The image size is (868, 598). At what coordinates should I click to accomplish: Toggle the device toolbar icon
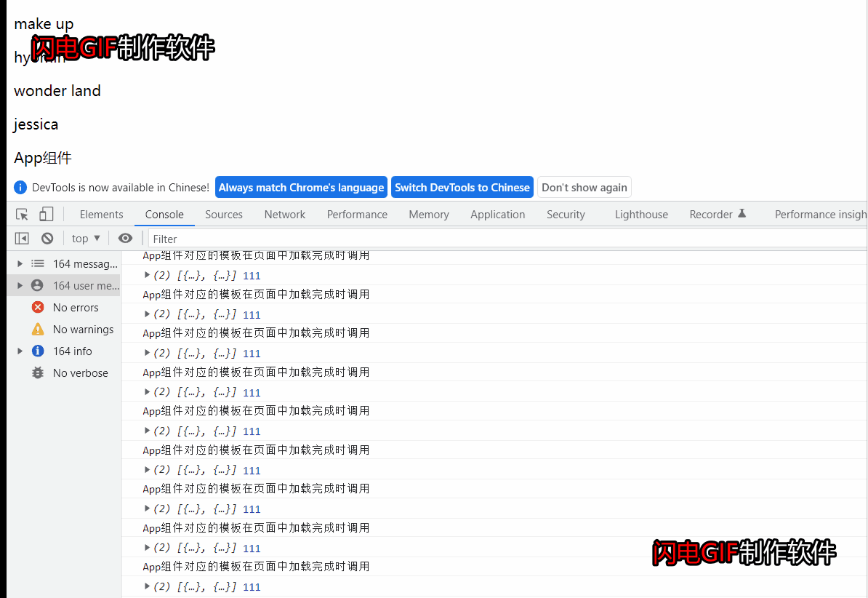[x=46, y=215]
